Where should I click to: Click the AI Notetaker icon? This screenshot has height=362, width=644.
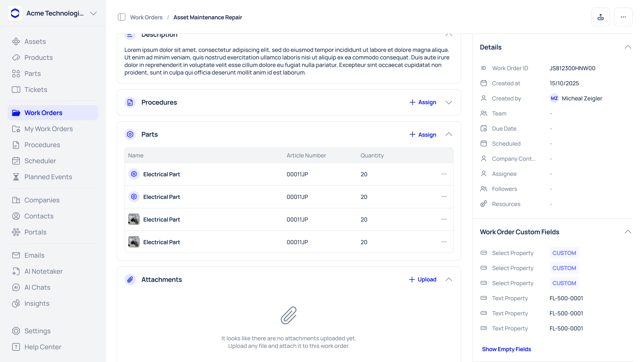pos(16,271)
